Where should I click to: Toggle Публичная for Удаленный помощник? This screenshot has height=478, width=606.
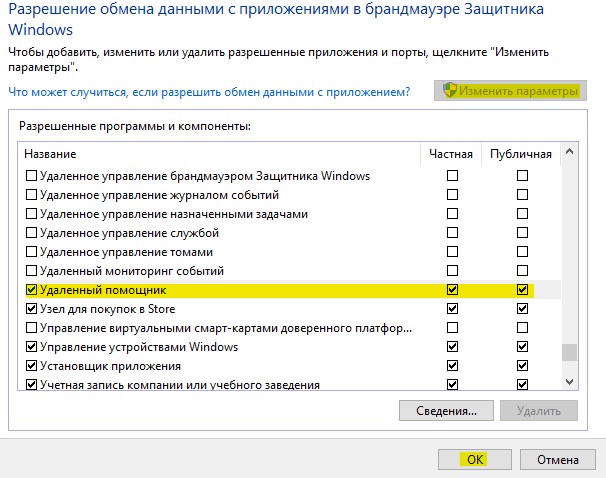point(522,289)
